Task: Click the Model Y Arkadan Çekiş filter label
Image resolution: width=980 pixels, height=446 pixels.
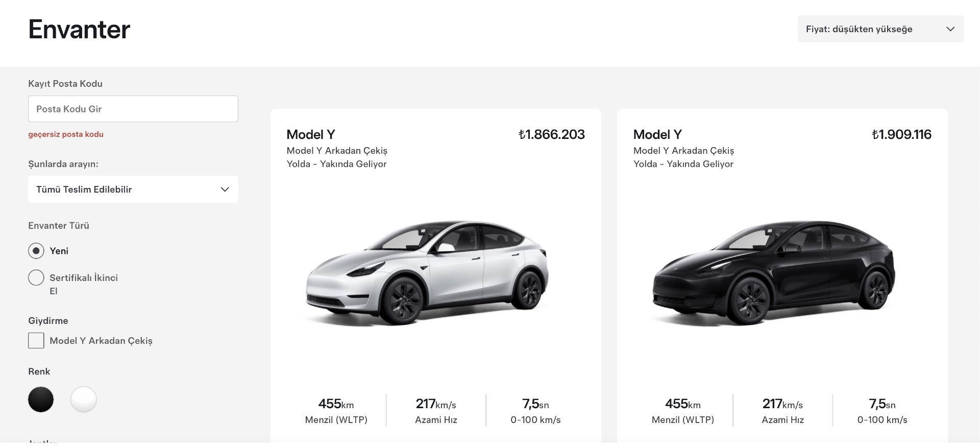Action: (x=101, y=341)
